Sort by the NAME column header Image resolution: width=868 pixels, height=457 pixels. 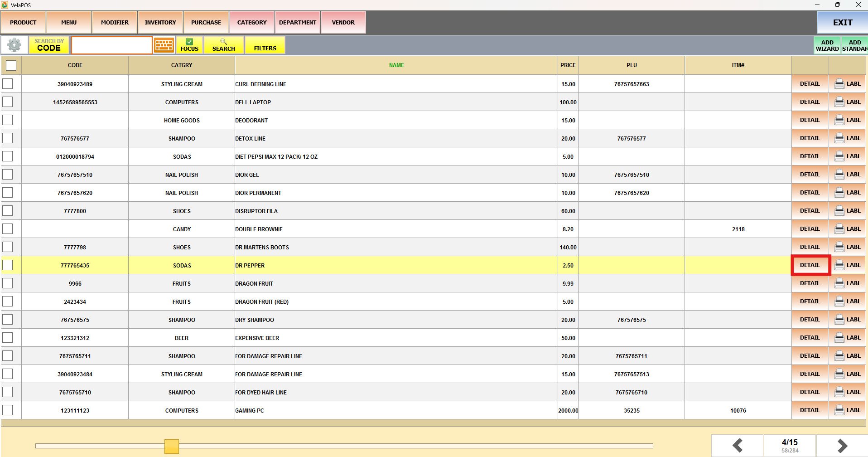coord(396,65)
